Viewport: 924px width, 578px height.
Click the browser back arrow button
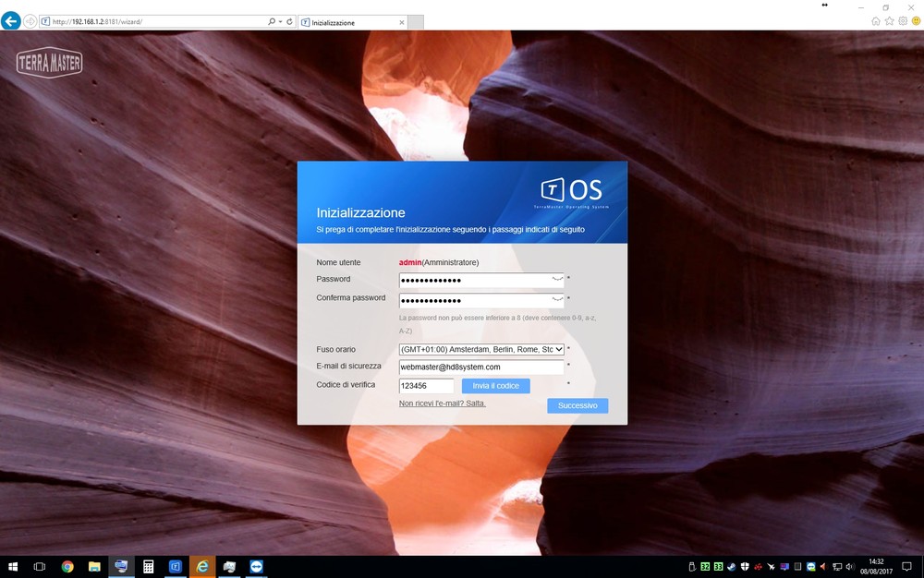[11, 21]
